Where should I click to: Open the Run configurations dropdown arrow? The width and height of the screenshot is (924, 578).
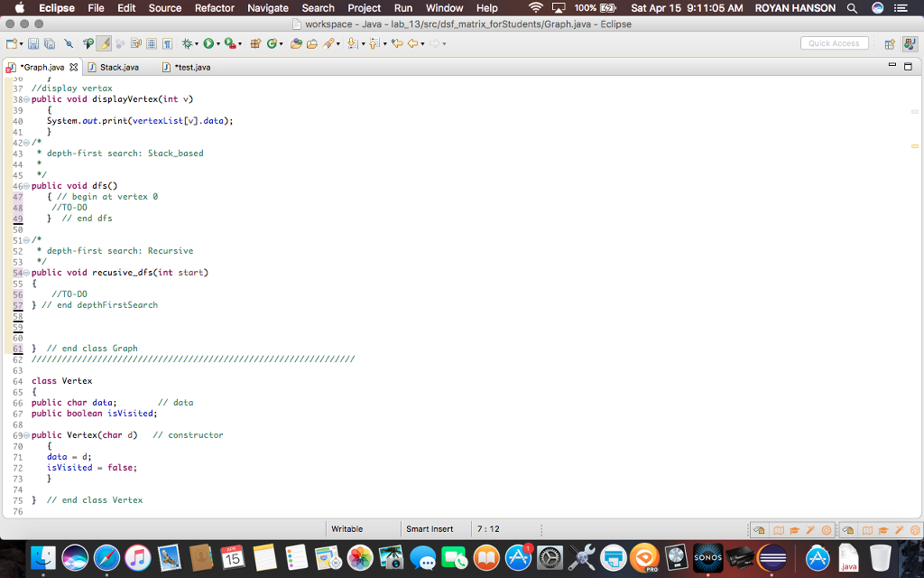click(217, 42)
